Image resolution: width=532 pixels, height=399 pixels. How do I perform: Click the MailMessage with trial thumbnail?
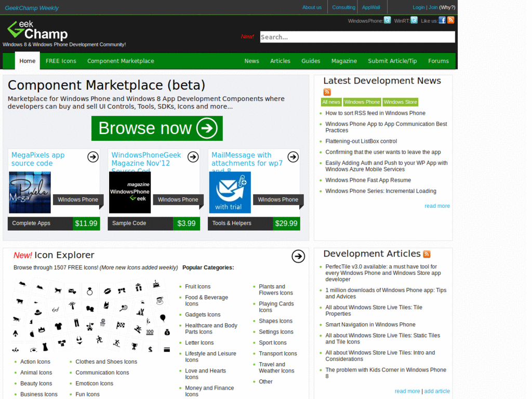230,192
